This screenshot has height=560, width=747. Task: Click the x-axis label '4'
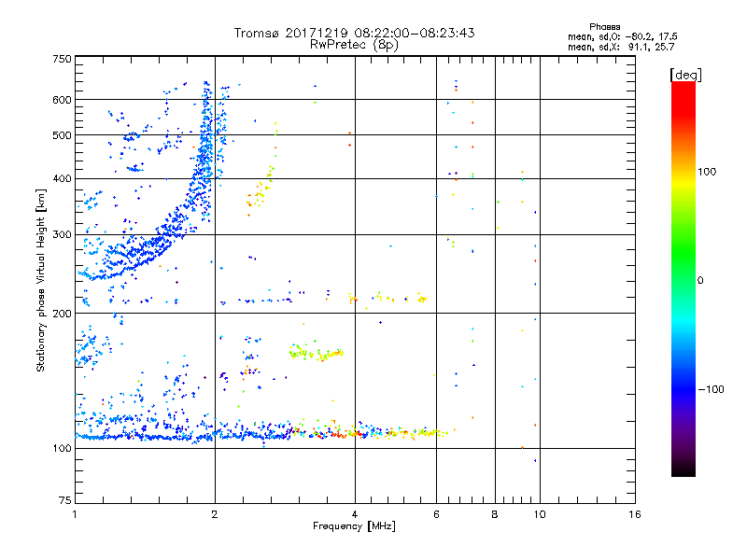point(355,514)
